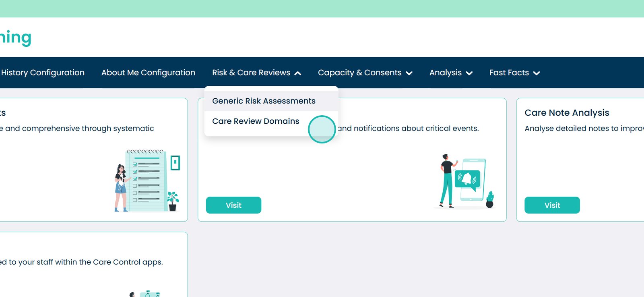This screenshot has height=297, width=644.
Task: Open History Configuration in the navigation bar
Action: (43, 73)
